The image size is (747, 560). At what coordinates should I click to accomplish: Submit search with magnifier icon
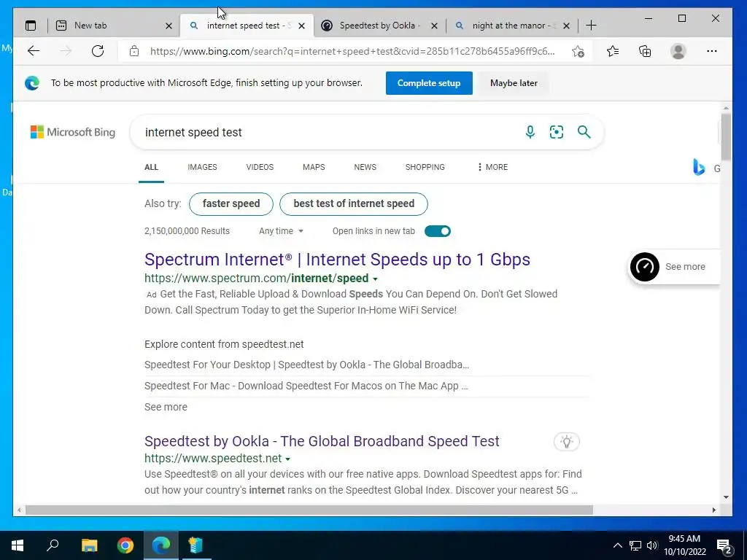[584, 132]
